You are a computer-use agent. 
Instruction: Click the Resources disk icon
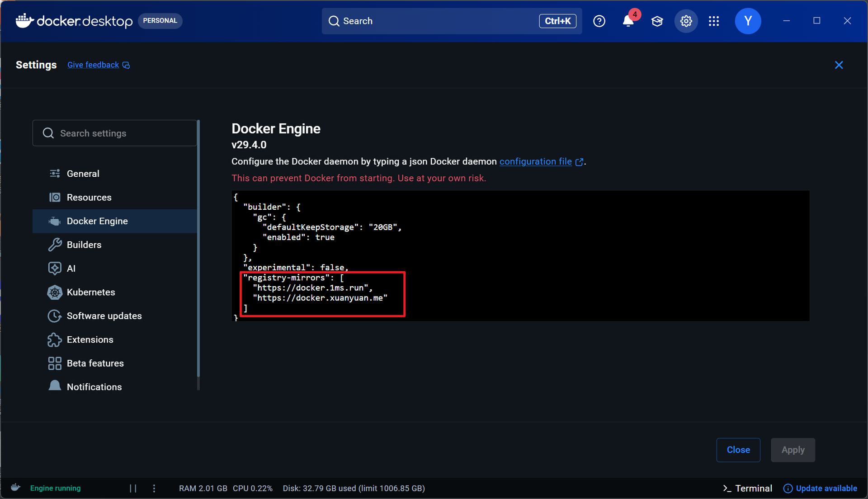(x=55, y=198)
